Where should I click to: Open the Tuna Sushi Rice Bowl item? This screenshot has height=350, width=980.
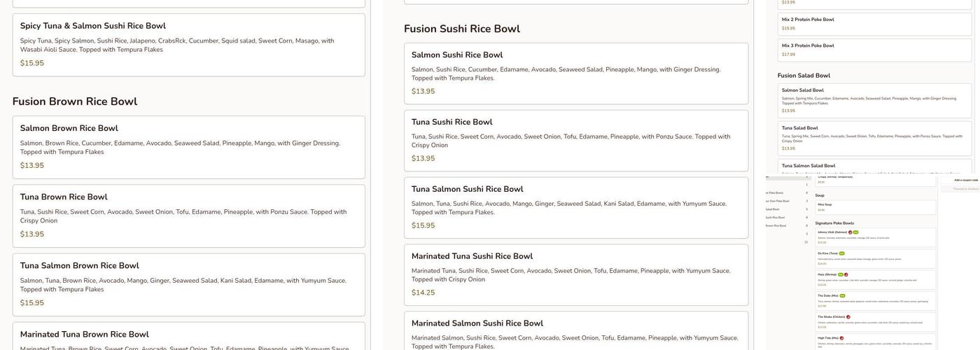click(575, 140)
